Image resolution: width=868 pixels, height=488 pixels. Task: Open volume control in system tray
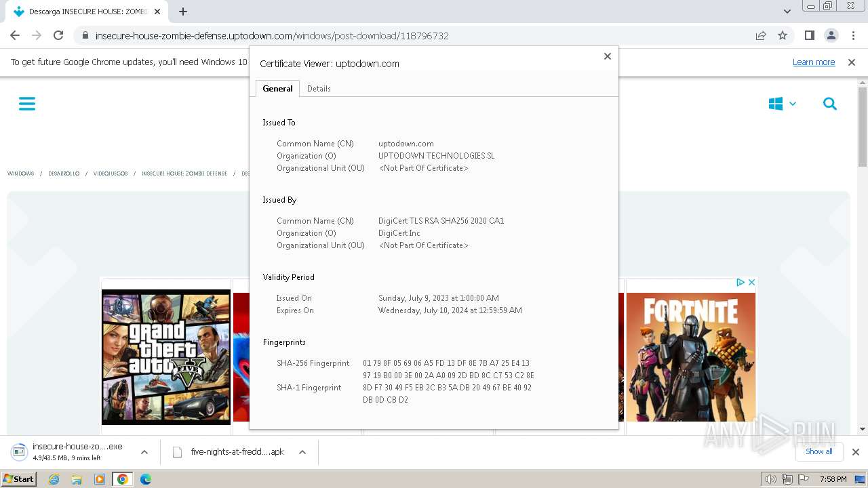tap(771, 479)
